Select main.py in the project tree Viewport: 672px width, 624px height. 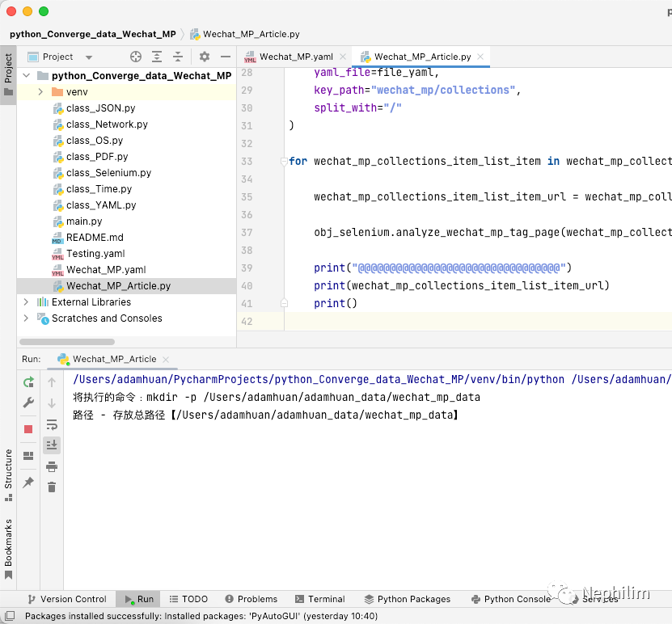84,221
